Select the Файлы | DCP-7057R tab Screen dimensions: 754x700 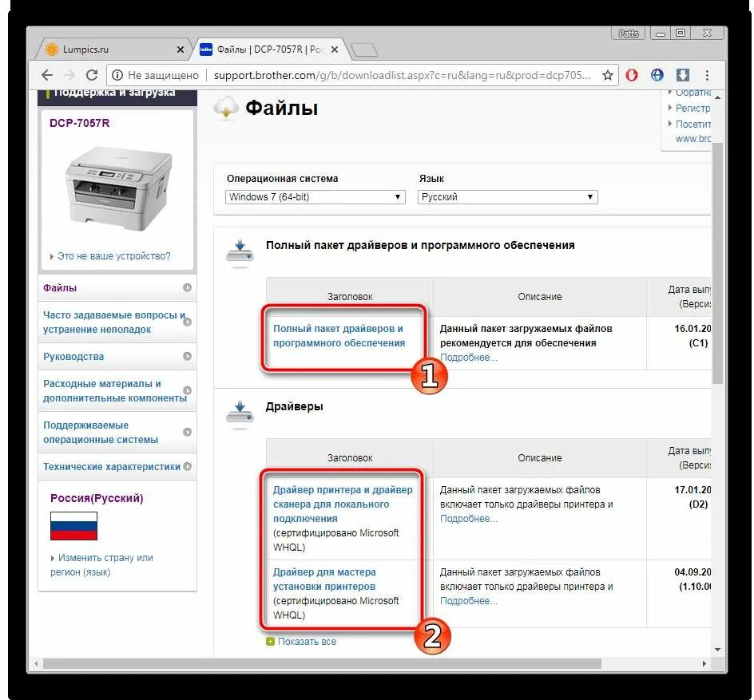coord(272,49)
